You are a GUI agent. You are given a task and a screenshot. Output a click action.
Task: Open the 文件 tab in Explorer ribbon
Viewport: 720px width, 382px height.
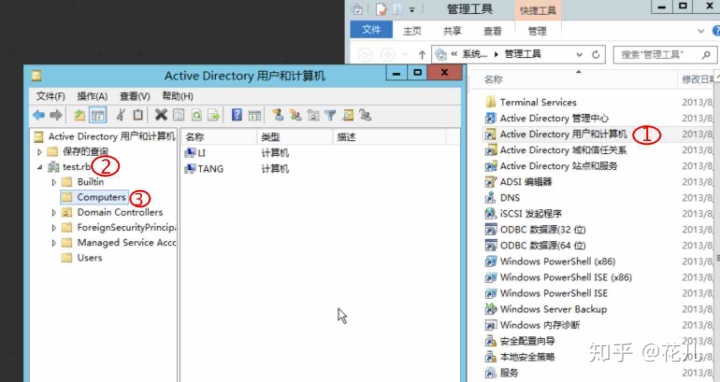pos(371,30)
